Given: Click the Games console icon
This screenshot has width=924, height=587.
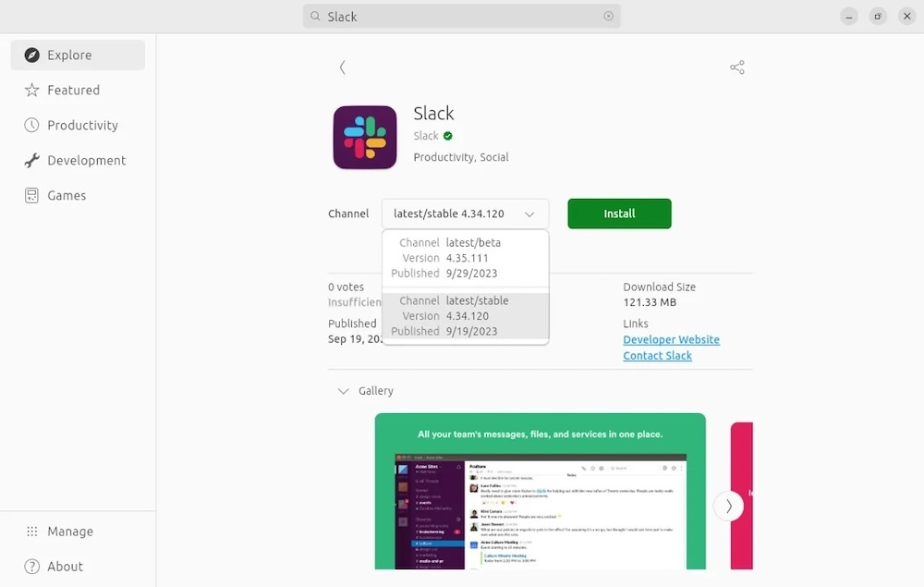Looking at the screenshot, I should coord(31,195).
